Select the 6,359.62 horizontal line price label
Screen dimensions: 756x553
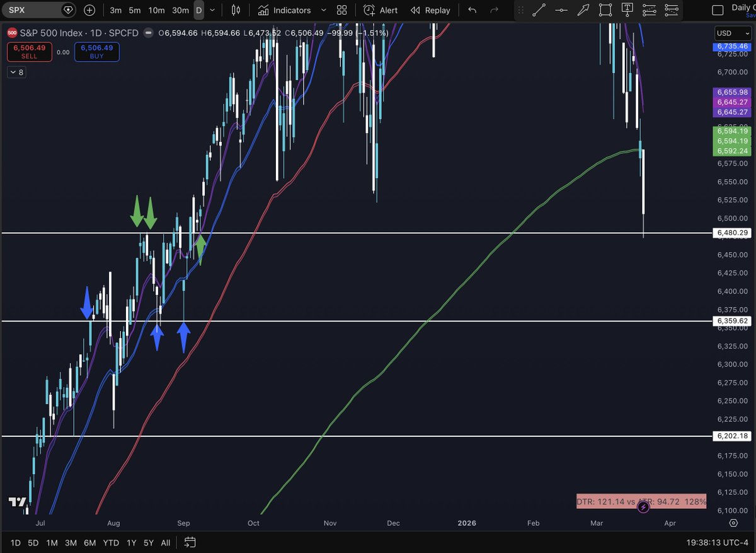point(733,321)
